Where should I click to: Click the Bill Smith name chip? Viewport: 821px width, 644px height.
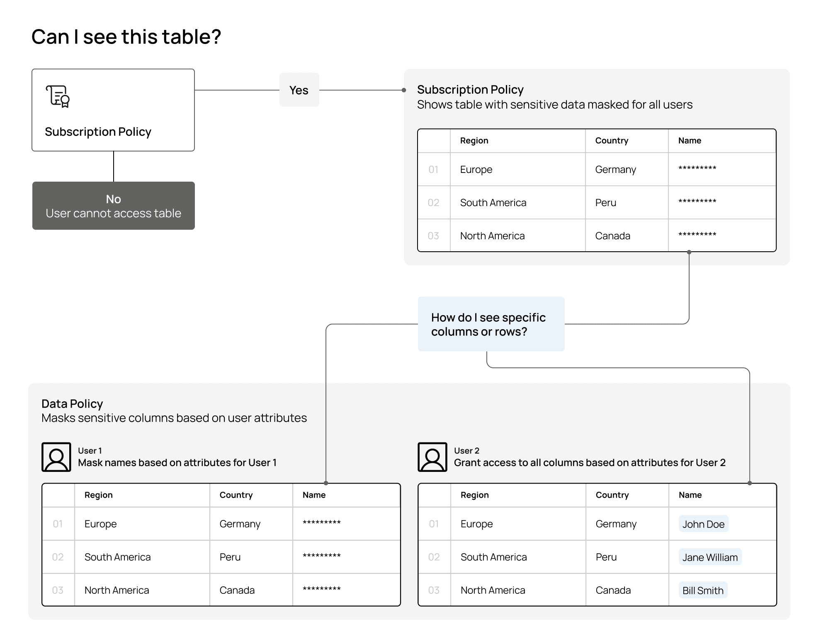point(703,591)
